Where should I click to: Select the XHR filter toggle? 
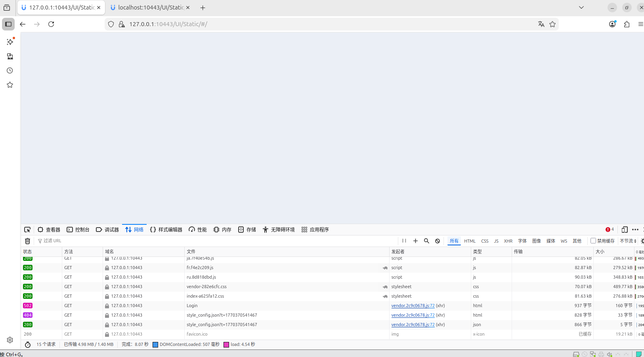(x=508, y=241)
